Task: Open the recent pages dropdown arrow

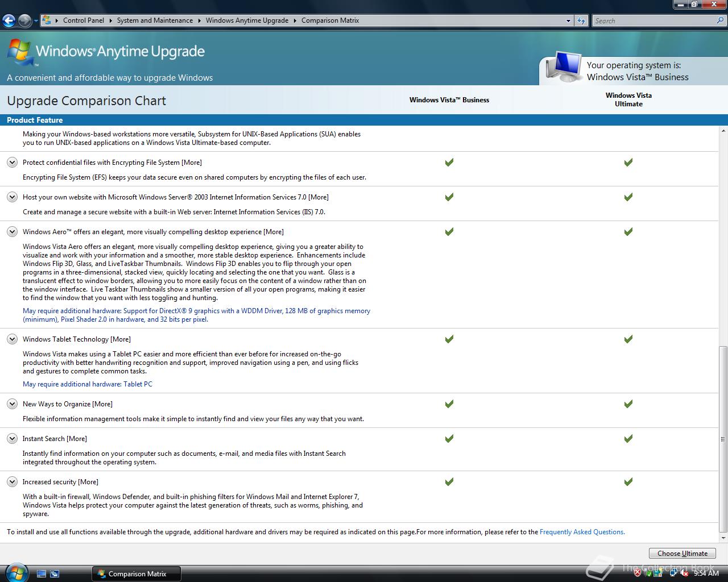Action: point(36,21)
